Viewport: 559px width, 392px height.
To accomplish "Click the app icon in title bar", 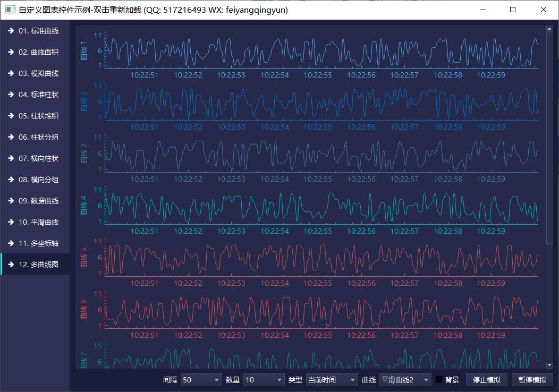I will coord(9,10).
